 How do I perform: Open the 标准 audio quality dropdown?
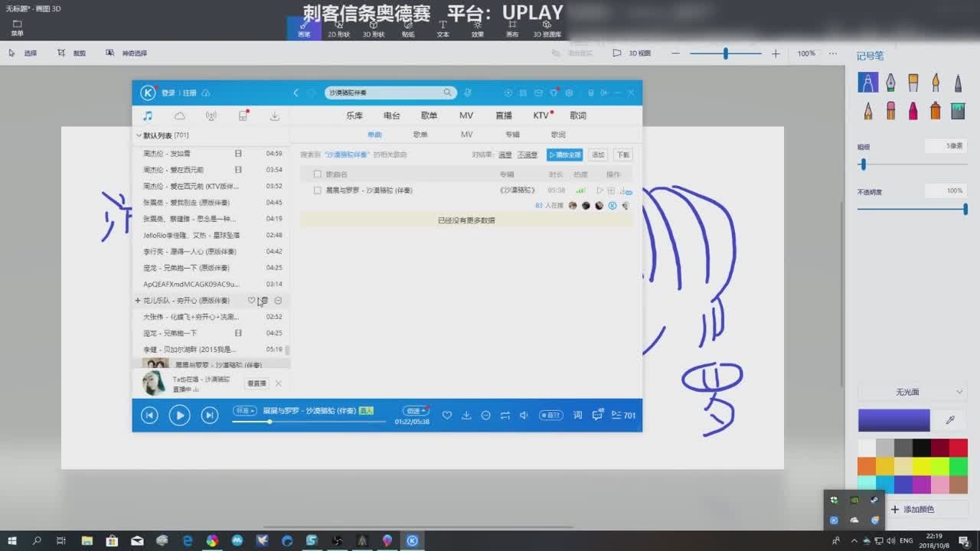click(x=245, y=411)
